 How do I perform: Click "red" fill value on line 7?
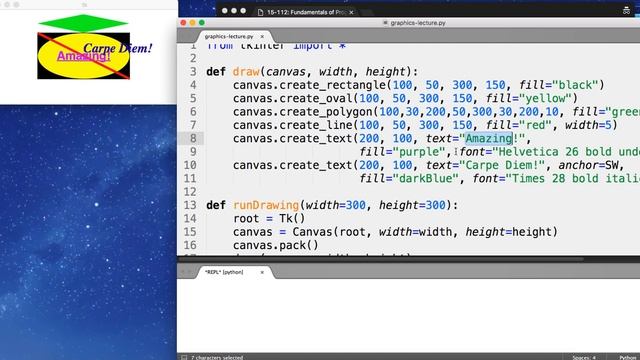(x=535, y=125)
